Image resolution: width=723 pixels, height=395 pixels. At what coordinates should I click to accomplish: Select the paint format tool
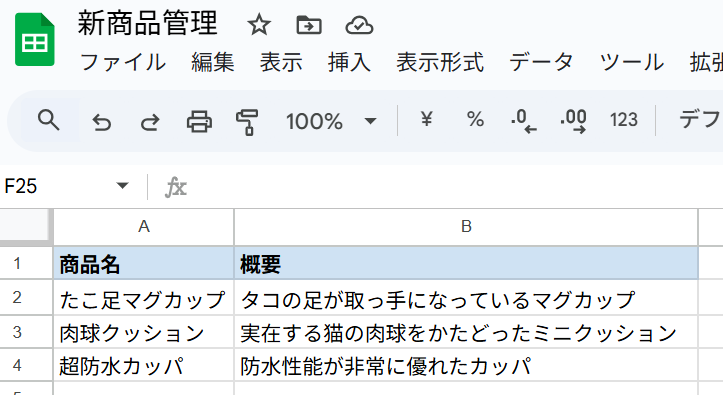pyautogui.click(x=247, y=122)
